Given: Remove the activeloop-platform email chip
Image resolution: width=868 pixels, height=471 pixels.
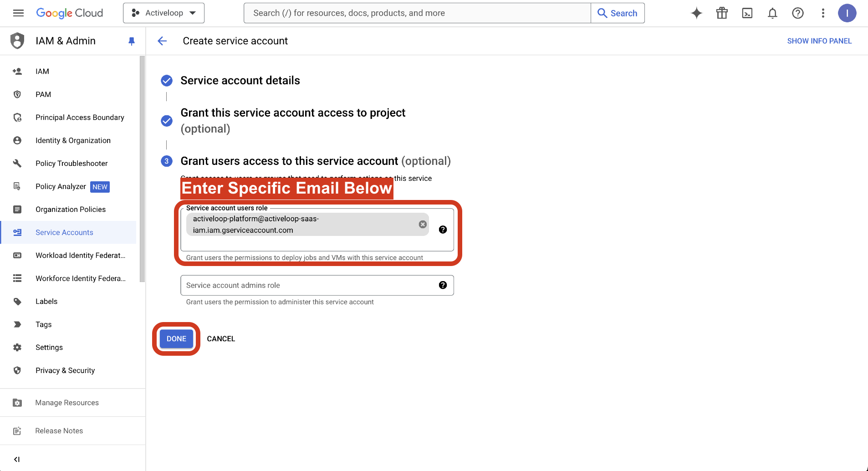Looking at the screenshot, I should click(x=423, y=224).
